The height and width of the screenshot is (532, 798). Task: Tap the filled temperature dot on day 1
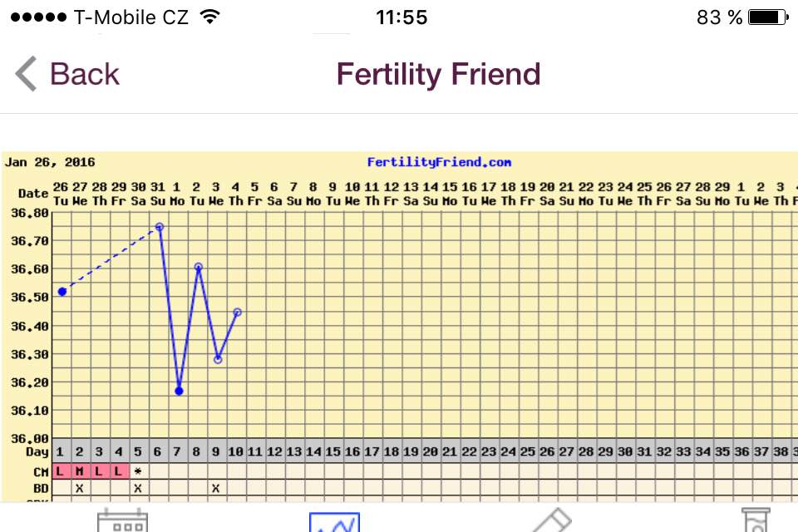[62, 292]
